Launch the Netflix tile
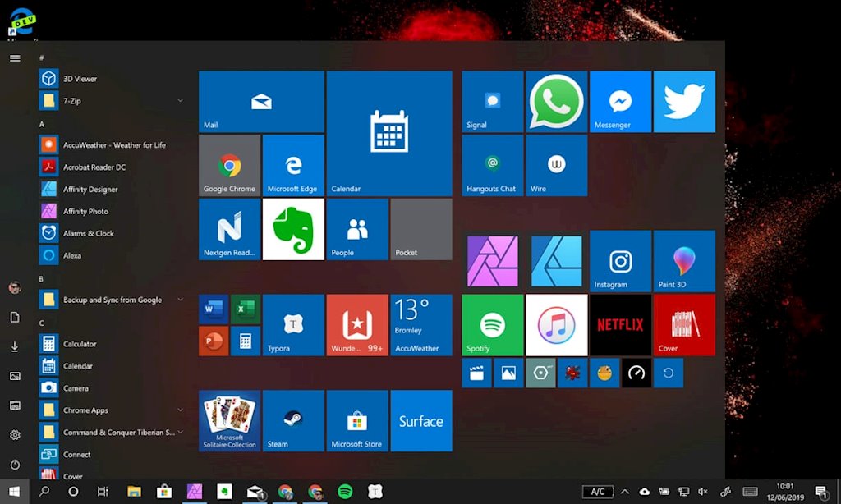The width and height of the screenshot is (841, 504). click(620, 324)
